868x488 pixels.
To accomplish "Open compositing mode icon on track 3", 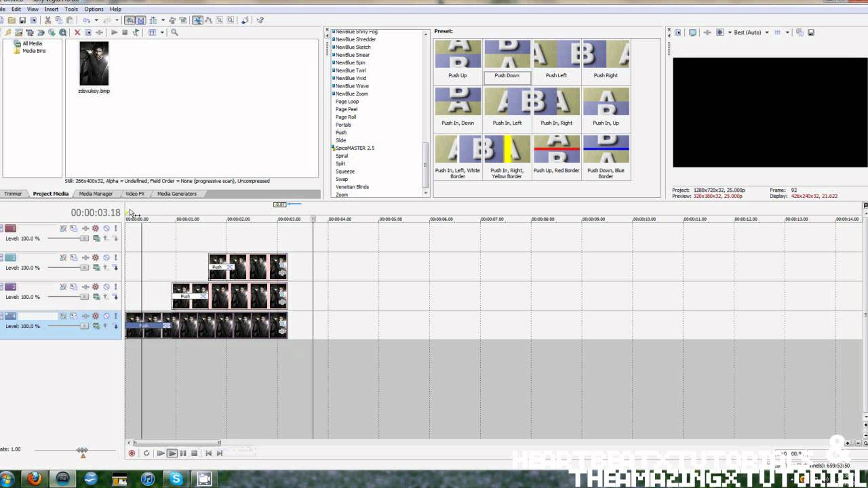I will 96,297.
